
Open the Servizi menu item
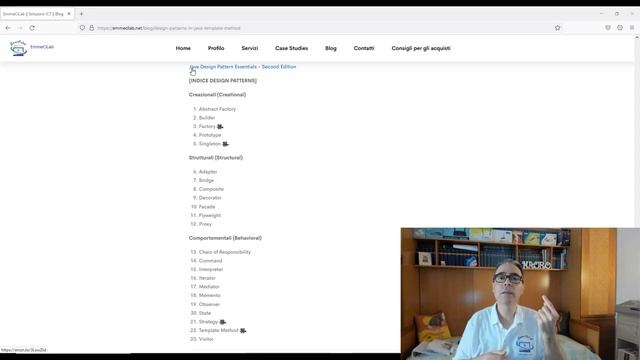pos(250,48)
